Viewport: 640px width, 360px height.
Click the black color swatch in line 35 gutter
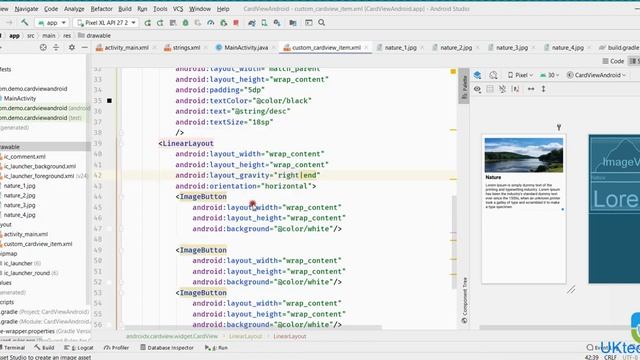[109, 100]
